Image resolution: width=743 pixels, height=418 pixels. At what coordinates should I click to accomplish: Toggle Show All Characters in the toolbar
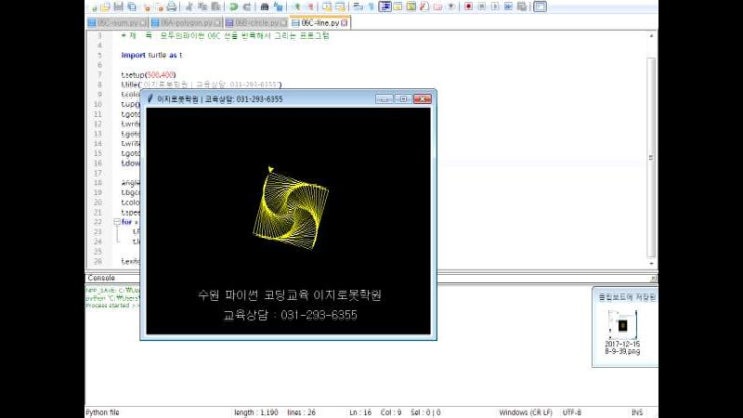pos(369,6)
